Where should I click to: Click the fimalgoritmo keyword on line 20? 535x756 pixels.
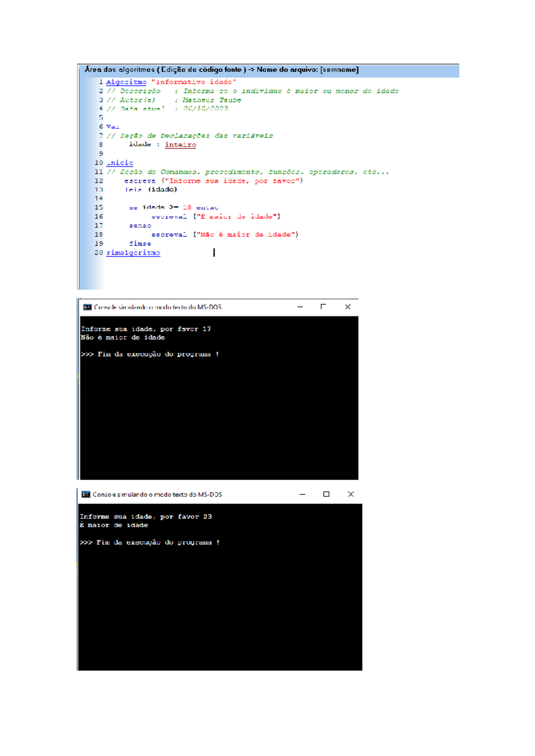pos(133,253)
